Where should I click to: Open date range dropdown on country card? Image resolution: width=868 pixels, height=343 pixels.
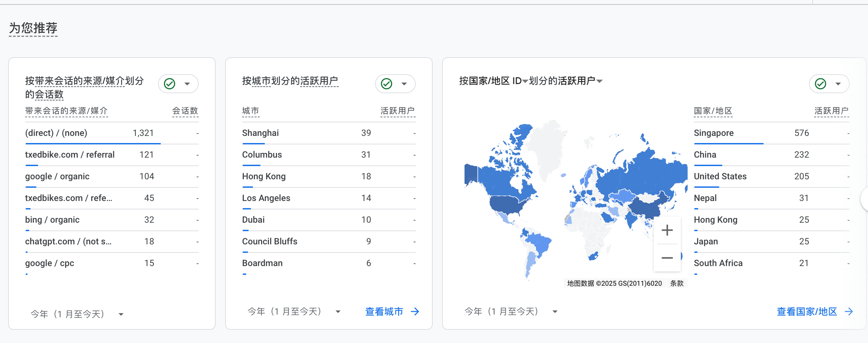click(555, 311)
